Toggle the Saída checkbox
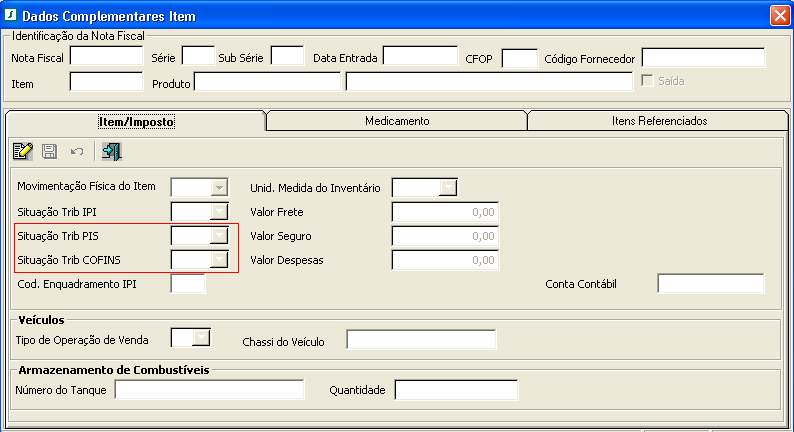 (648, 80)
